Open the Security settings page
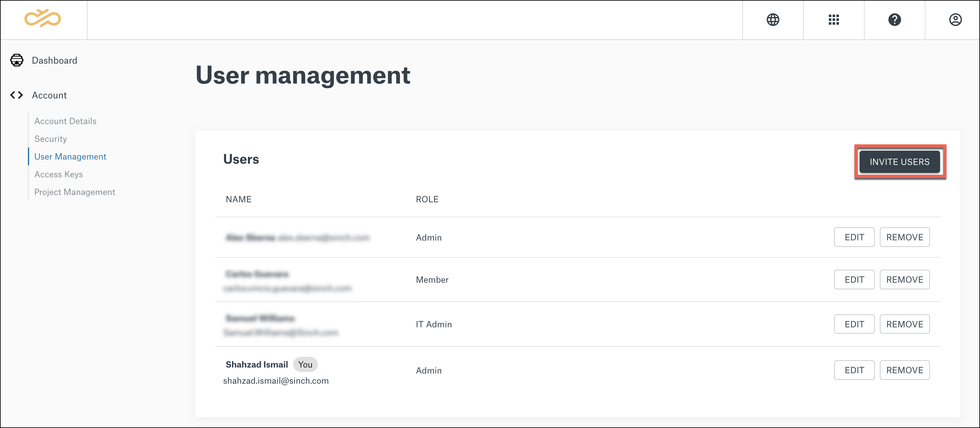The width and height of the screenshot is (980, 428). [51, 139]
